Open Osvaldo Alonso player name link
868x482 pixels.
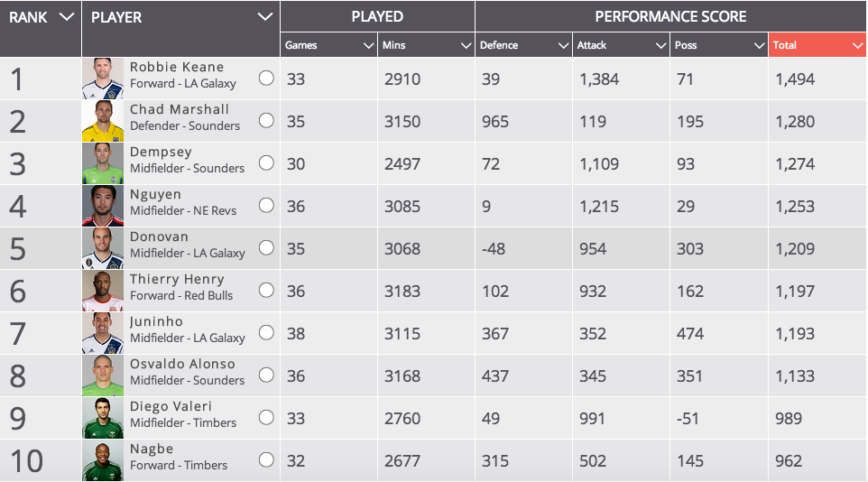182,364
